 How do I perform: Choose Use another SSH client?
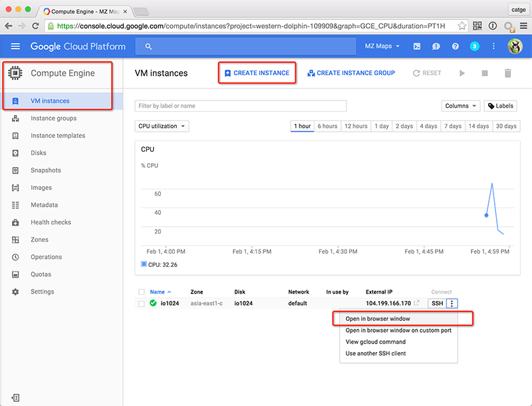(398, 353)
